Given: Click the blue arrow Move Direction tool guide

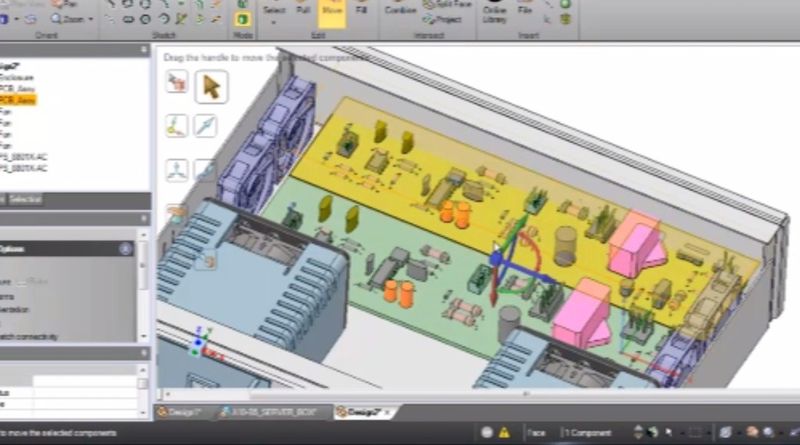Looking at the screenshot, I should click(x=205, y=126).
